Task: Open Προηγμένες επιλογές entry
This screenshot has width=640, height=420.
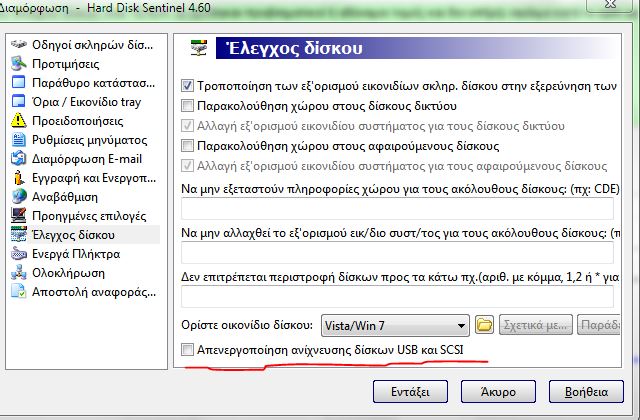Action: pos(89,216)
